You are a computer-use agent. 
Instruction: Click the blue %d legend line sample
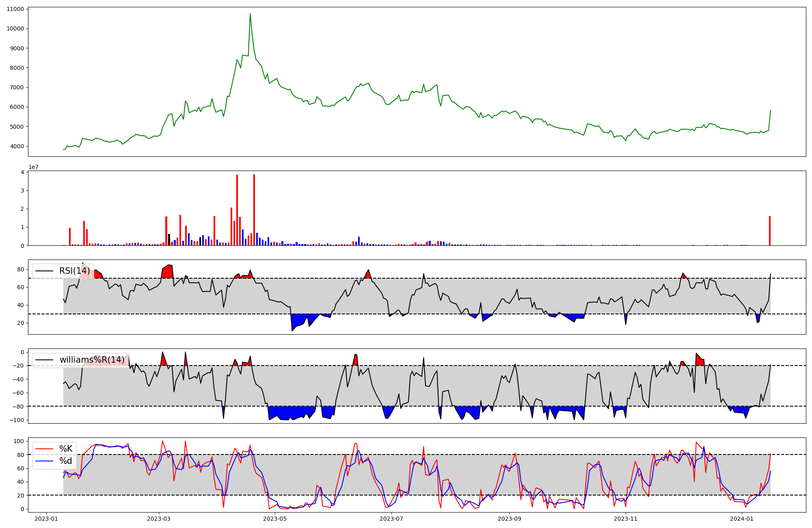44,461
